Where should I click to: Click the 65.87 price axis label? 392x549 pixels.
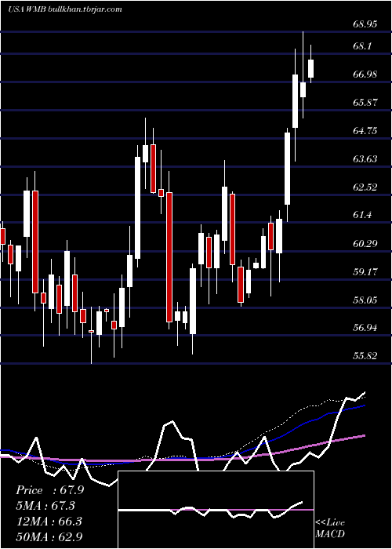click(x=365, y=103)
